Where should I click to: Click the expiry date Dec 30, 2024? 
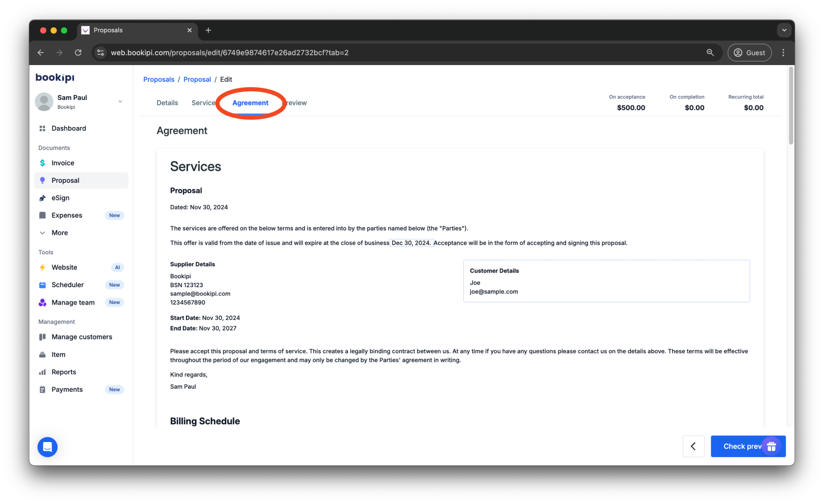tap(411, 243)
